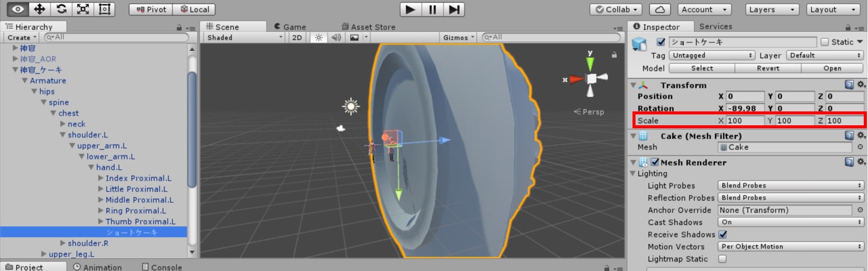Image resolution: width=868 pixels, height=271 pixels.
Task: Click the Step frame button
Action: point(455,9)
